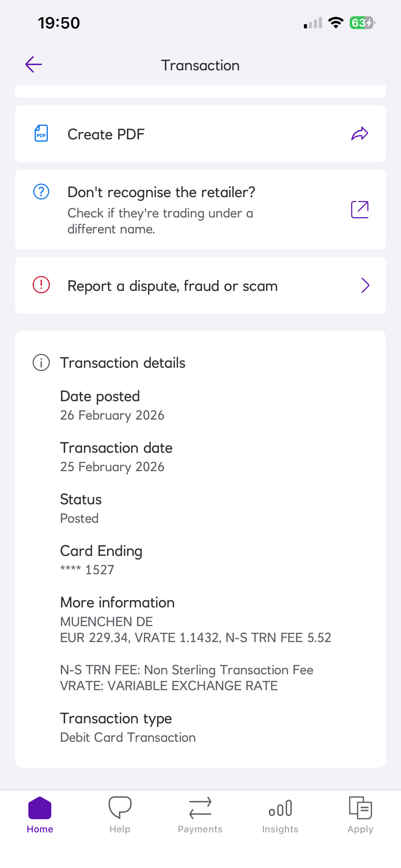Tap the status bar clock showing 19:50
Image resolution: width=401 pixels, height=868 pixels.
coord(59,23)
